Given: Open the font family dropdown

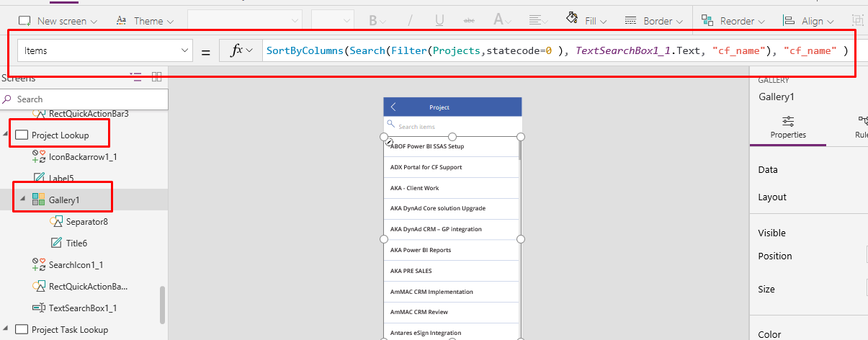Looking at the screenshot, I should [x=245, y=21].
